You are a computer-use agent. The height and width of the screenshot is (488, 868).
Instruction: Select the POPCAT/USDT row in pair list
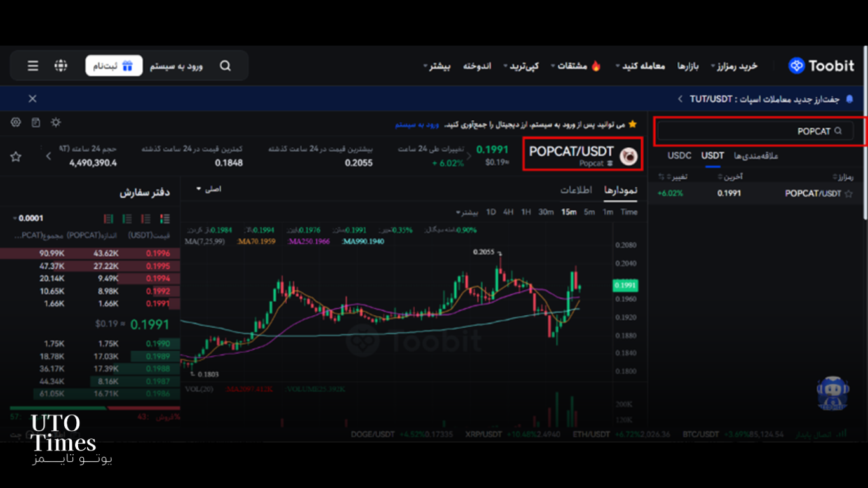756,194
